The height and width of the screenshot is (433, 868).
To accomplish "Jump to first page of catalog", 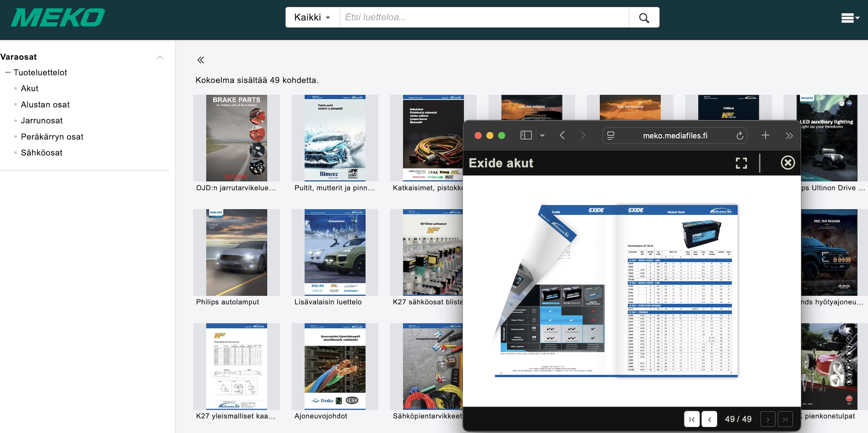I will pos(692,419).
